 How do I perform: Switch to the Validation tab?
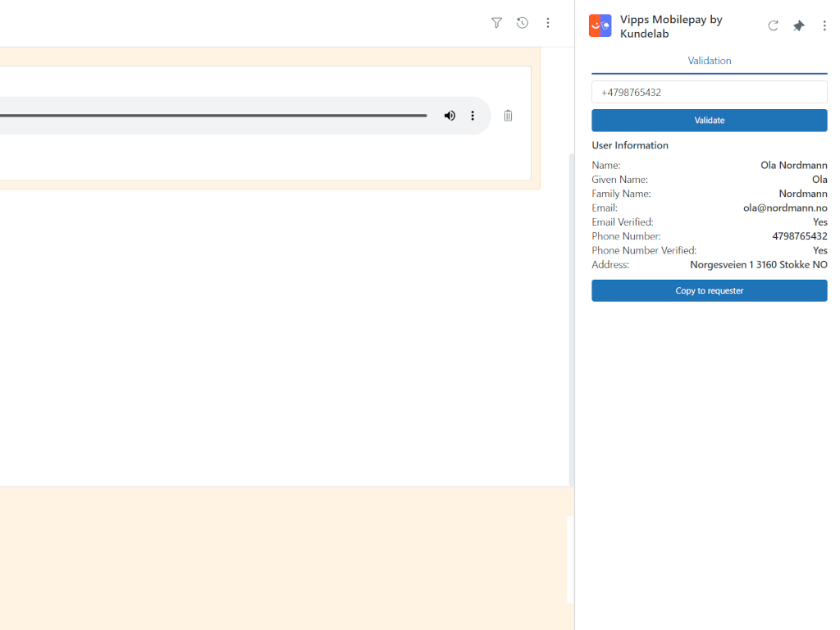pos(710,61)
